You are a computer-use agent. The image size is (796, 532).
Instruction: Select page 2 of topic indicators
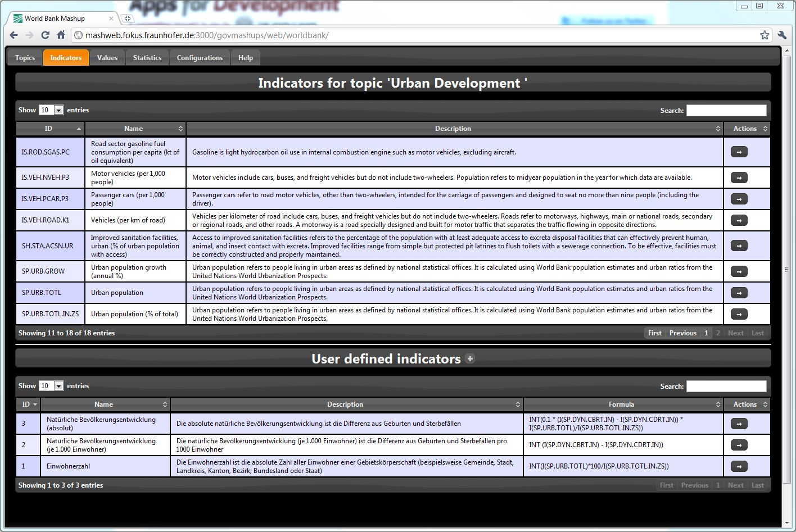pos(718,333)
